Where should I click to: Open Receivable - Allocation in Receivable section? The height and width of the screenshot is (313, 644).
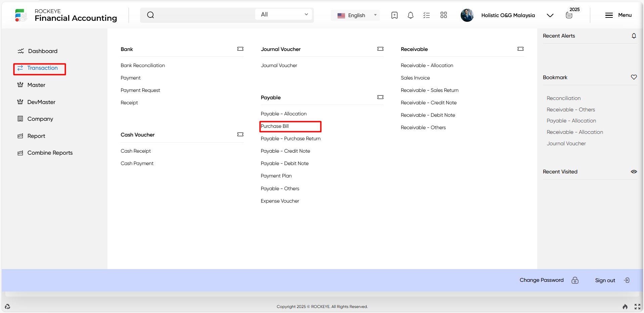point(427,65)
